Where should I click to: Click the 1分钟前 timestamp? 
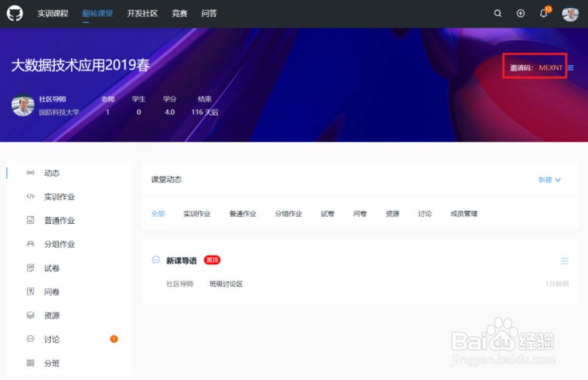pyautogui.click(x=557, y=284)
